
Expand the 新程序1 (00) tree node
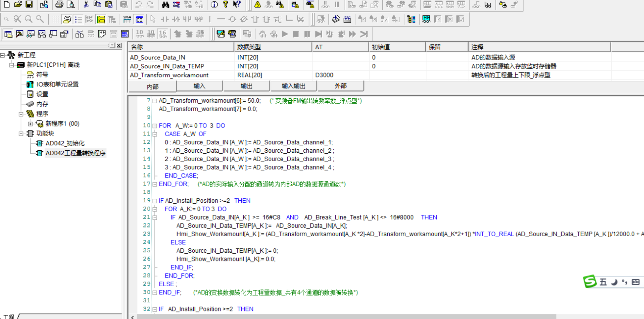[30, 124]
